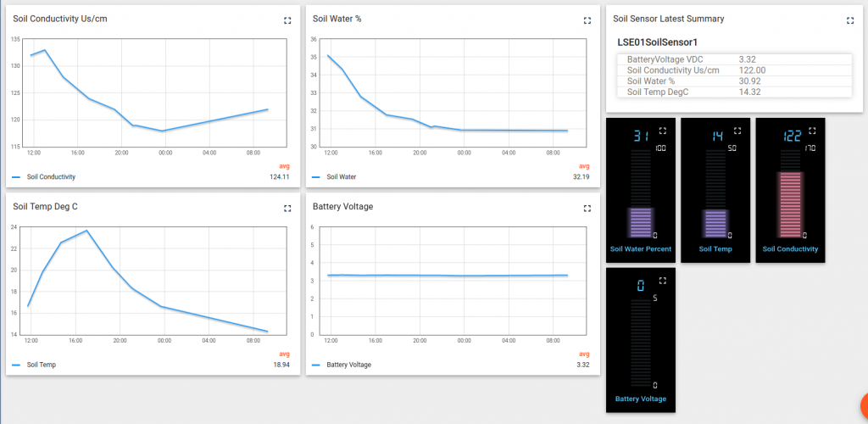Toggle Soil Water series in legend
Viewport: 868px width, 424px height.
pyautogui.click(x=341, y=177)
